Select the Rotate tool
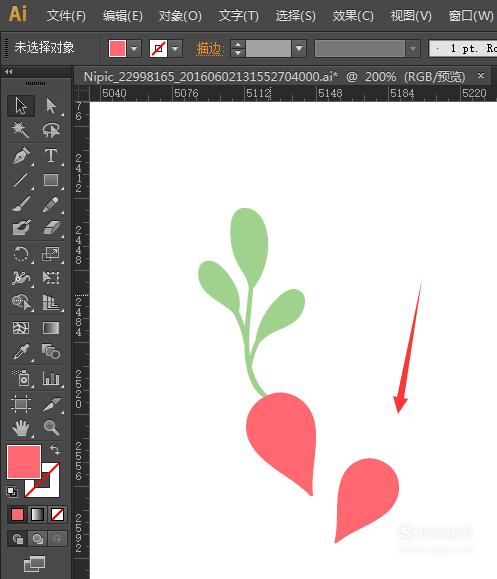 click(x=21, y=254)
